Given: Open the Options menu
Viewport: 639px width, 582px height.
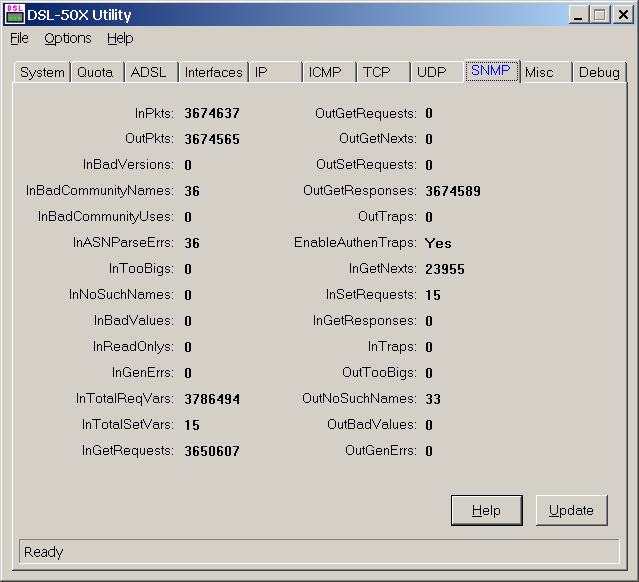Looking at the screenshot, I should pyautogui.click(x=68, y=38).
